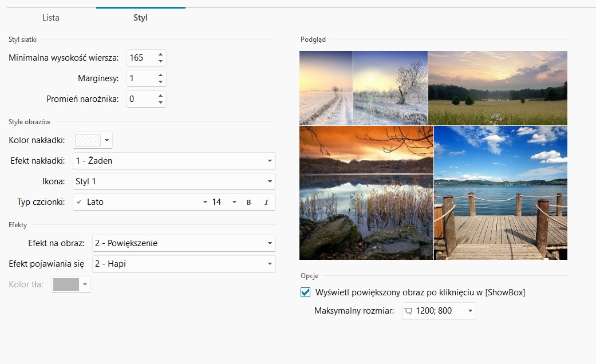Screen dimensions: 596x364
Task: Open Efekt na obraz dropdown
Action: (270, 243)
